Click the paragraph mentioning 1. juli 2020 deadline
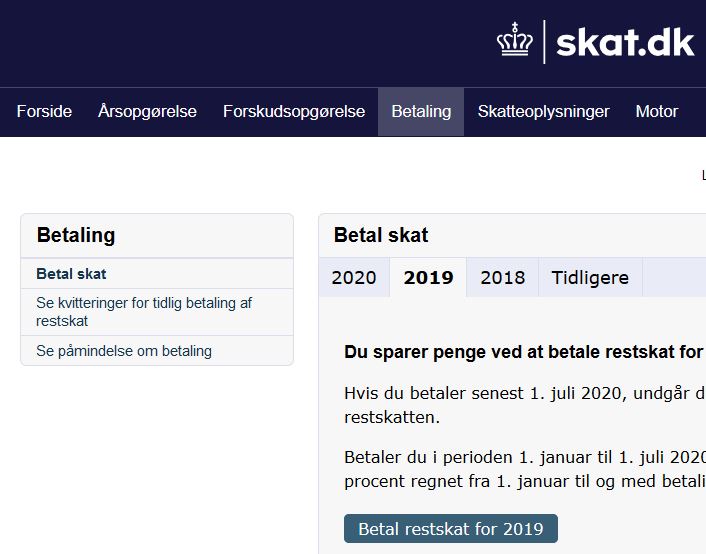This screenshot has width=706, height=554. pos(525,405)
